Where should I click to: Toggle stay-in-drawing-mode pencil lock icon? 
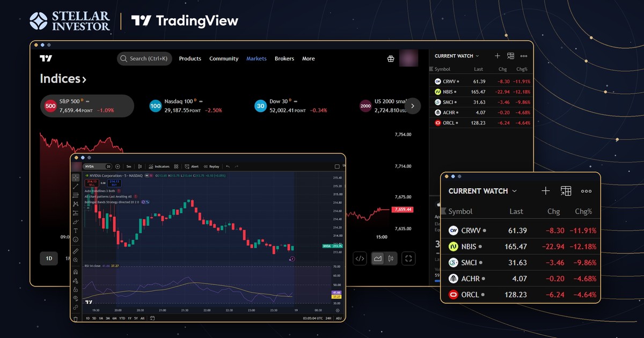(76, 281)
